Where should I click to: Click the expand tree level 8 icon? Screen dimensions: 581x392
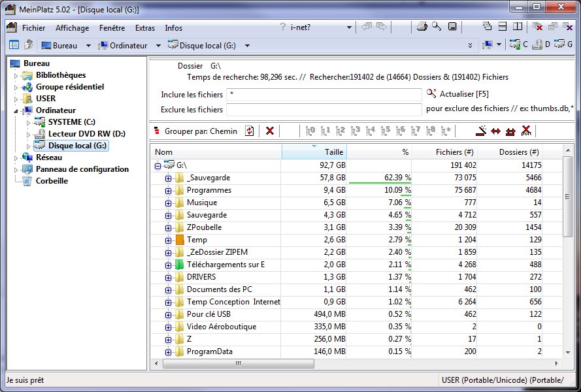click(x=431, y=131)
